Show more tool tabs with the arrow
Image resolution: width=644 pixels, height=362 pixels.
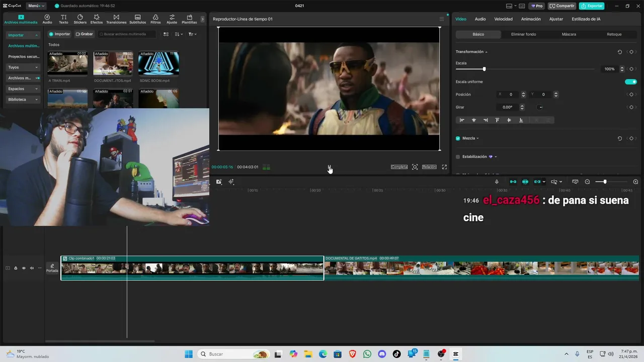203,19
